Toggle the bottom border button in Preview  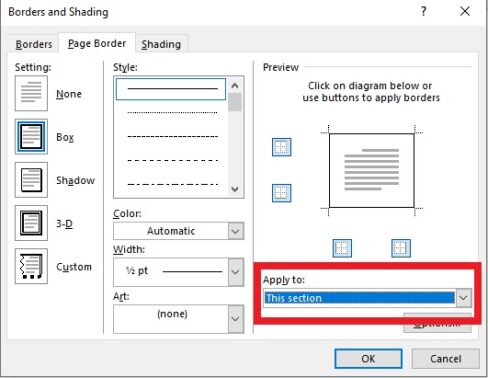282,193
